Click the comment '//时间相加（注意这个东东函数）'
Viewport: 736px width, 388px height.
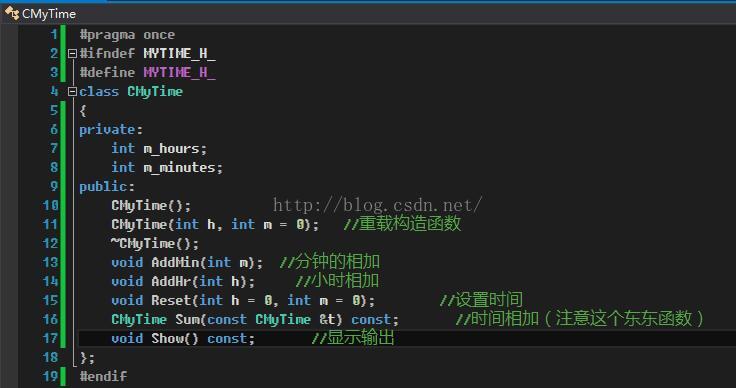pos(580,319)
